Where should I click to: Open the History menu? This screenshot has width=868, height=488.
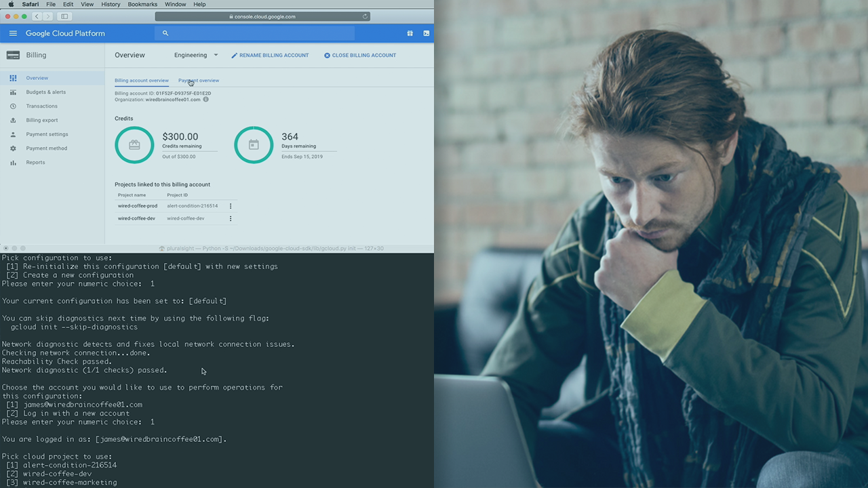(111, 4)
